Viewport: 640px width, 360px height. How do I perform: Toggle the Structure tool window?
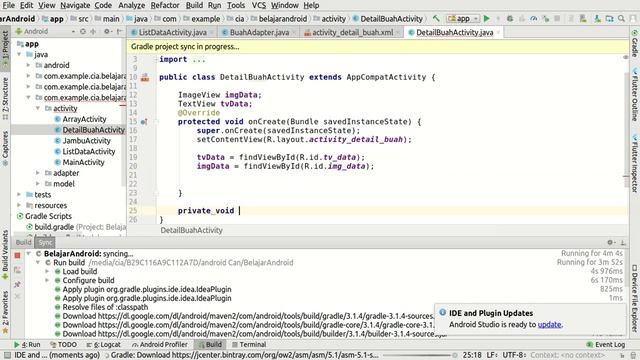5,98
